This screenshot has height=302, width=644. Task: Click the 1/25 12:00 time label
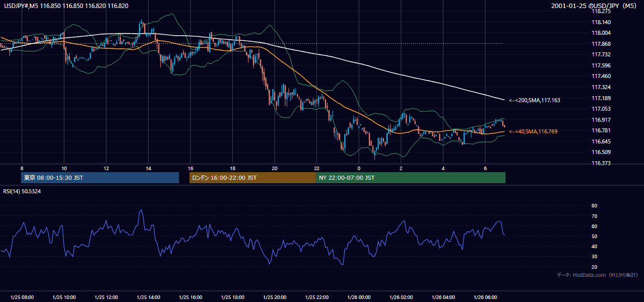tap(106, 297)
